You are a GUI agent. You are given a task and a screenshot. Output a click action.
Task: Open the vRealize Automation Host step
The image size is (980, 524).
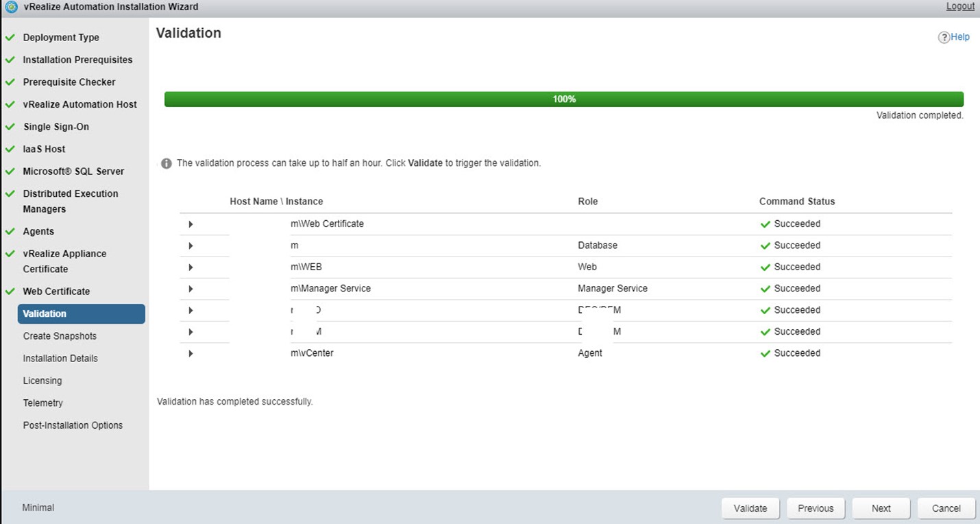(80, 104)
